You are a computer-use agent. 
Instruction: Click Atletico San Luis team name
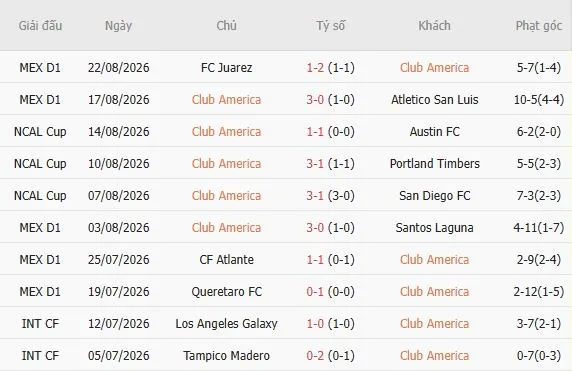(434, 100)
